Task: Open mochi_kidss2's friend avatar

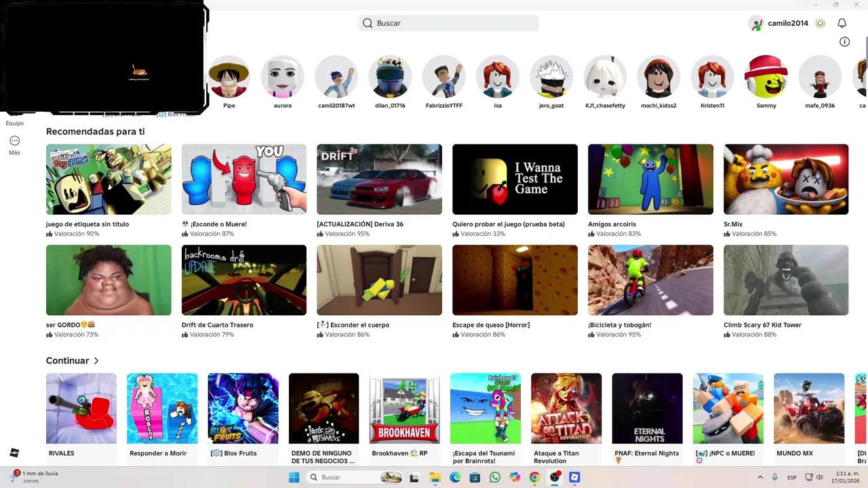Action: [658, 77]
